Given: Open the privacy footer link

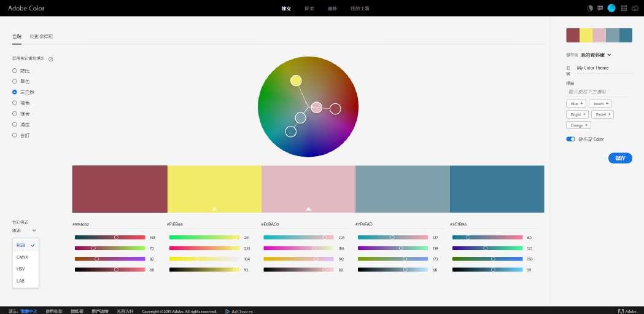Looking at the screenshot, I should pos(77,311).
